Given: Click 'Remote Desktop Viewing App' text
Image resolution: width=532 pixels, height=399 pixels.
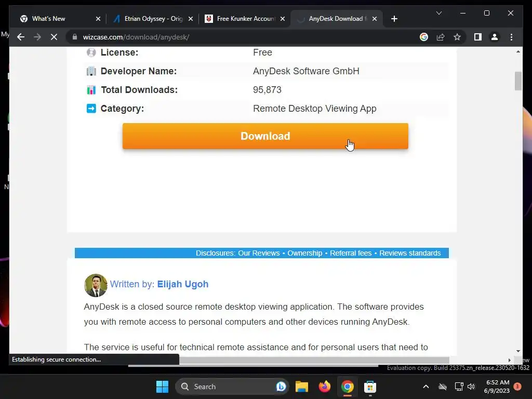Looking at the screenshot, I should pyautogui.click(x=314, y=109).
